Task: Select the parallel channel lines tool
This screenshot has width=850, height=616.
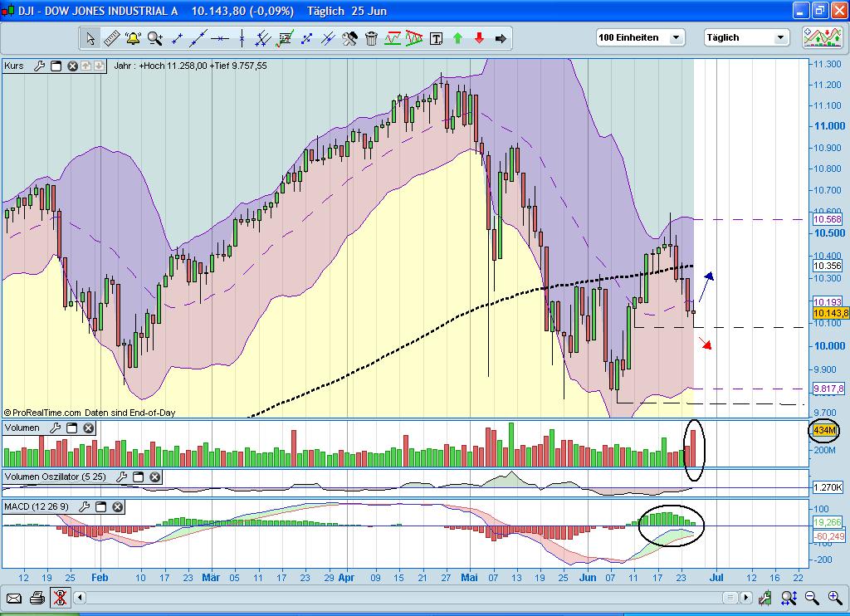Action: tap(263, 38)
